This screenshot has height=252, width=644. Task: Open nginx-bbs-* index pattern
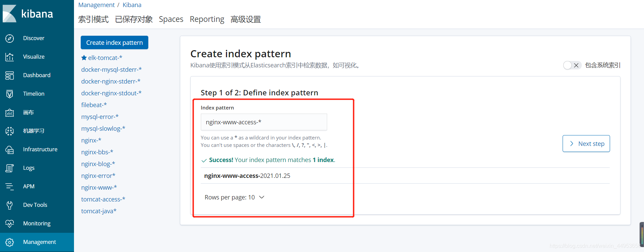pyautogui.click(x=97, y=152)
